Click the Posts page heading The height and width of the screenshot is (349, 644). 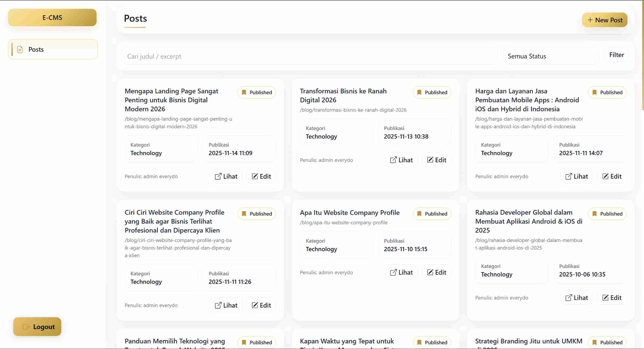click(135, 18)
